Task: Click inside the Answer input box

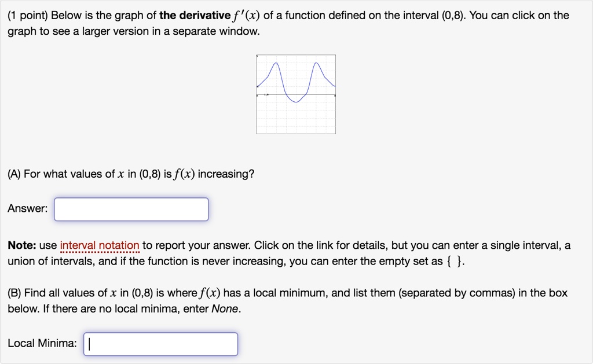Action: click(x=130, y=209)
